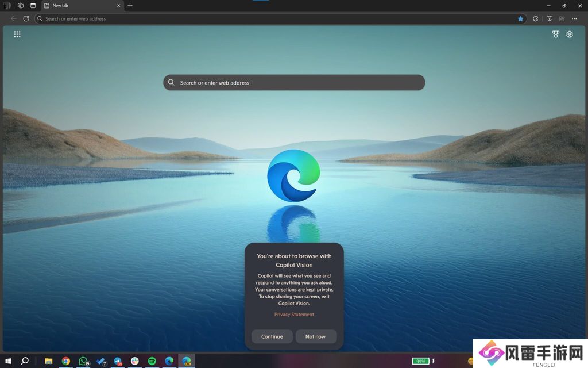Open a new tab with plus button
This screenshot has width=588, height=368.
coord(130,6)
